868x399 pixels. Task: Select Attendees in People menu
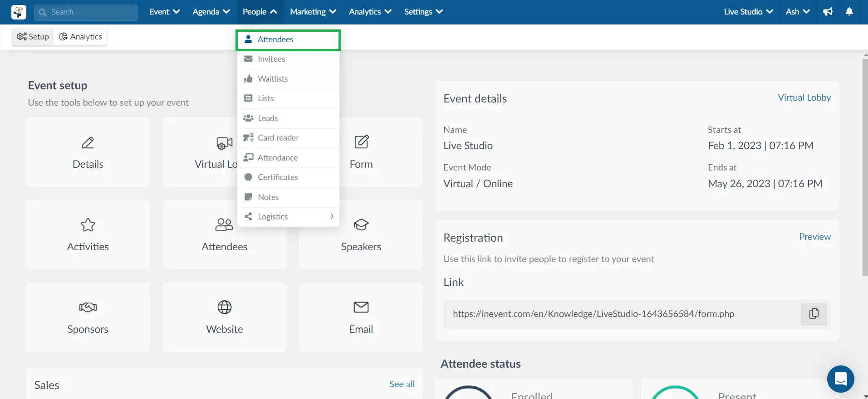(288, 40)
